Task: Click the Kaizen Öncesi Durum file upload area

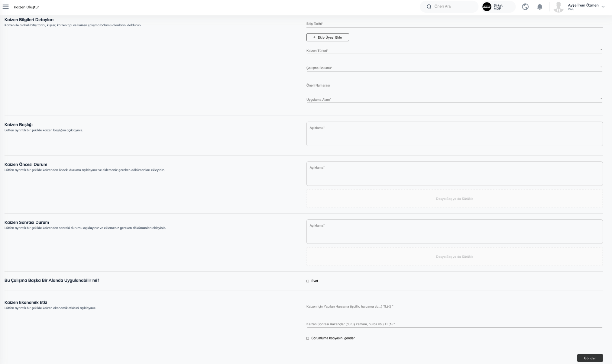Action: [x=454, y=199]
